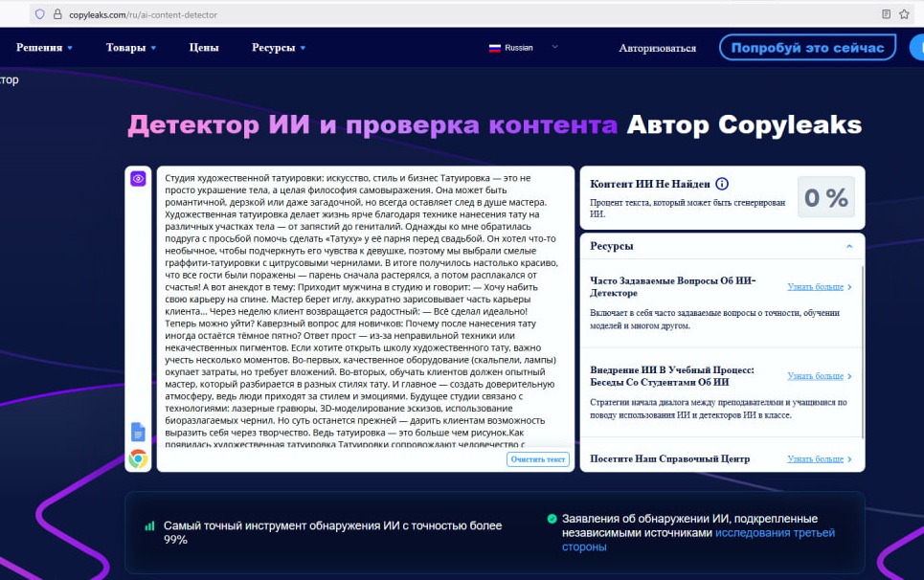Screen dimensions: 924x580
Task: Open Узнать больше for FAQ about AI detector
Action: [x=819, y=287]
